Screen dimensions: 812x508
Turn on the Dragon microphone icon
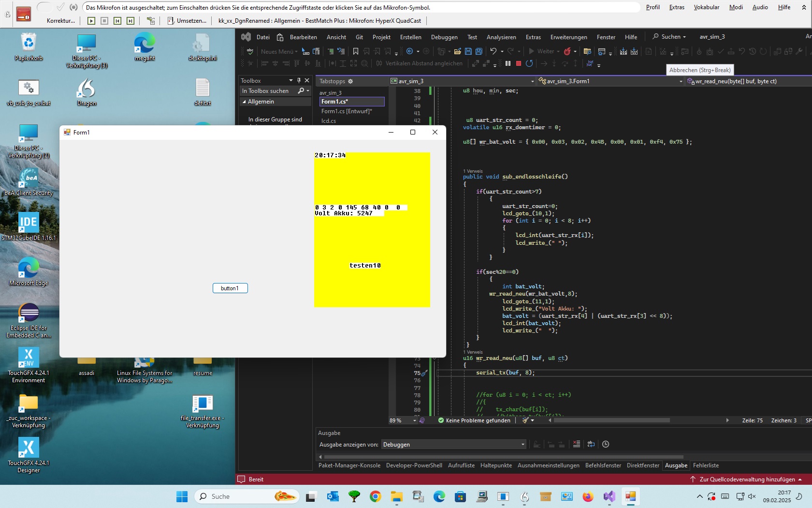23,14
